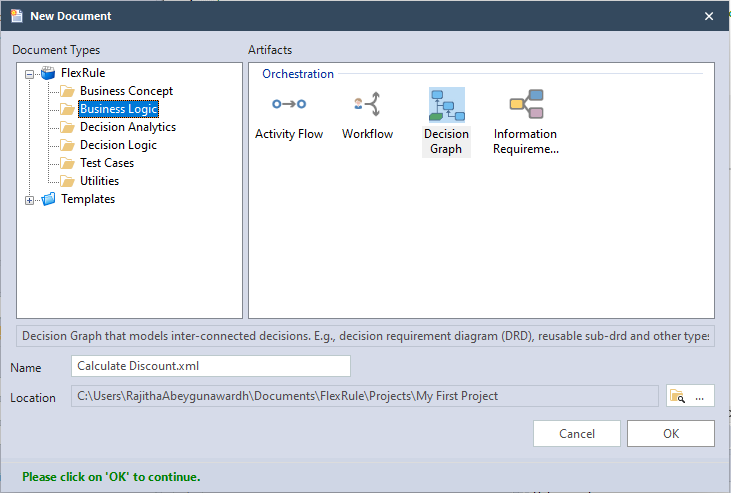Image resolution: width=731 pixels, height=493 pixels.
Task: Click the Templates folder icon
Action: coord(48,199)
